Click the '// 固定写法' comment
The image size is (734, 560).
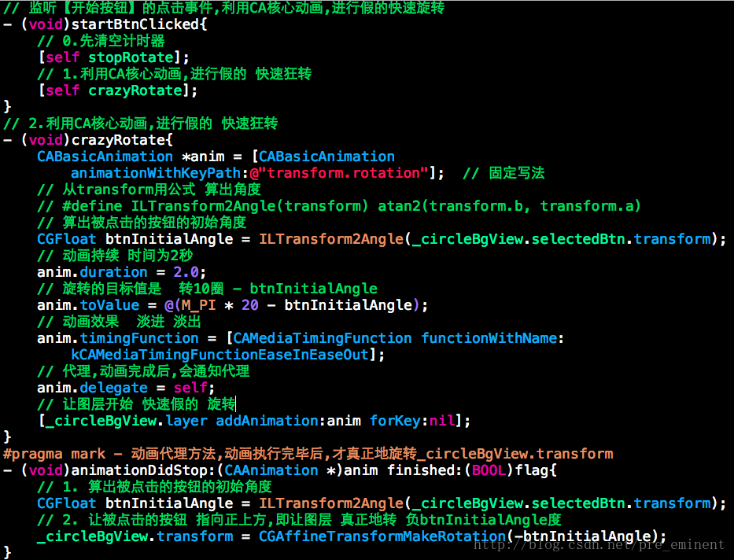(x=503, y=173)
